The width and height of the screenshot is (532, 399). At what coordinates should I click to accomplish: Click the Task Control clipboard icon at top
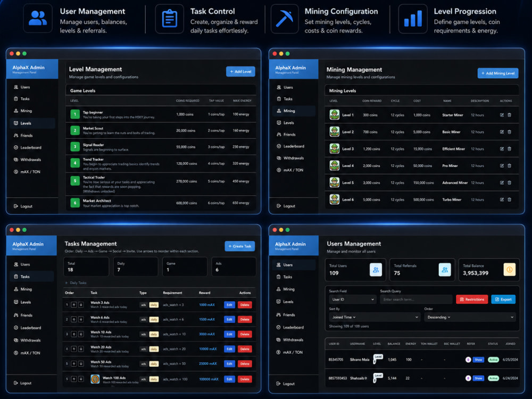[x=169, y=19]
